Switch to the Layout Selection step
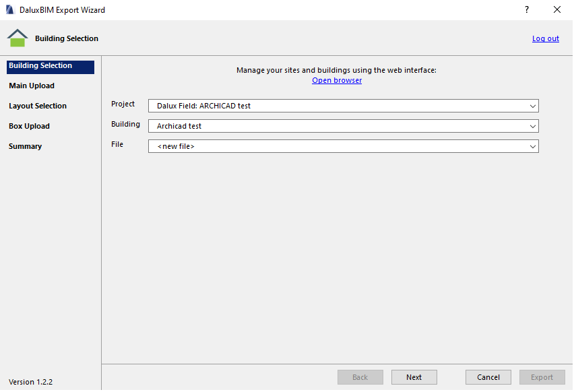 coord(38,106)
